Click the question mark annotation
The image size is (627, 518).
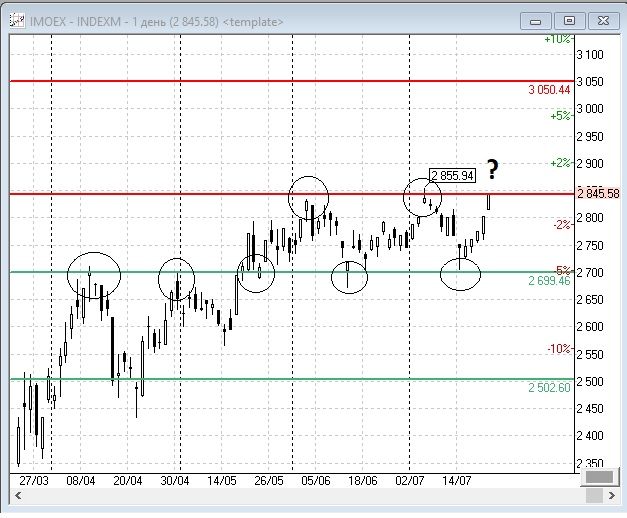(492, 168)
